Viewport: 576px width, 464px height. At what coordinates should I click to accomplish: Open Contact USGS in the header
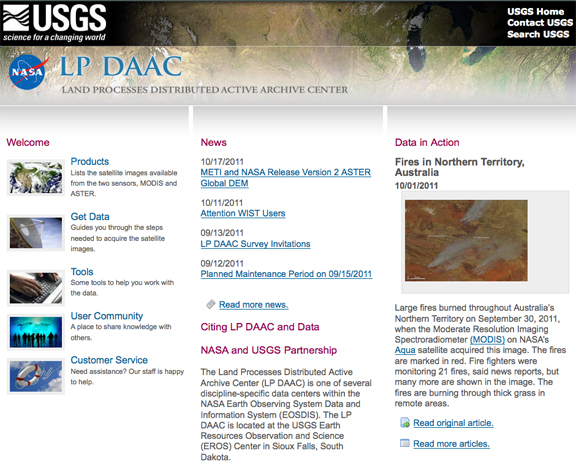540,23
